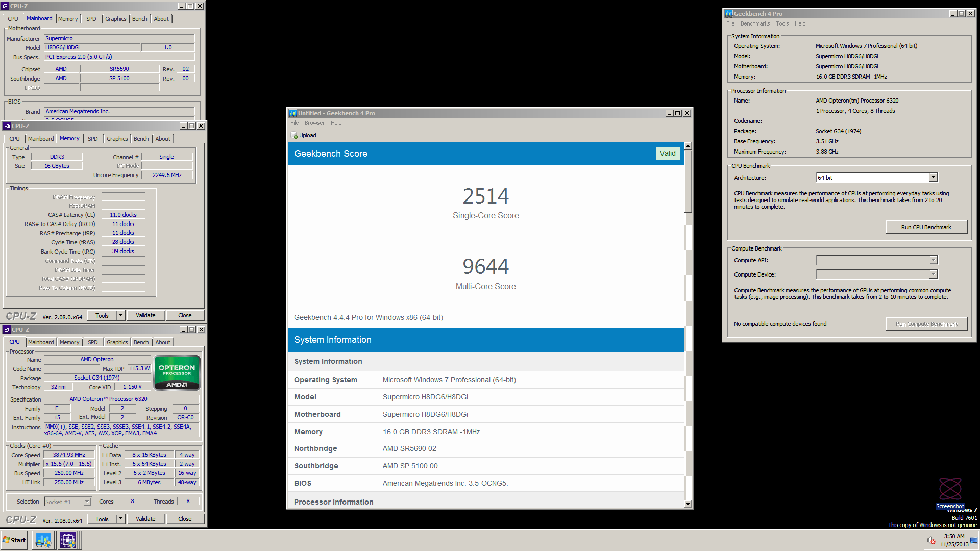Image resolution: width=980 pixels, height=551 pixels.
Task: Switch to CPU tab in CPU-Z Memory window
Action: 14,139
